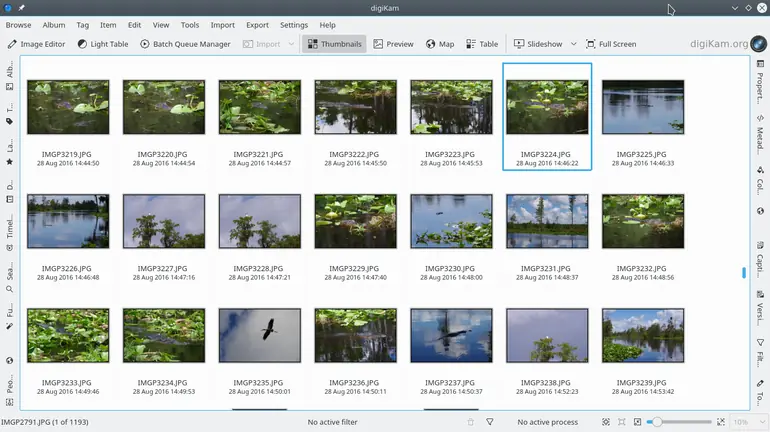The width and height of the screenshot is (770, 432).
Task: Click the filter funnel icon in status bar
Action: [490, 422]
